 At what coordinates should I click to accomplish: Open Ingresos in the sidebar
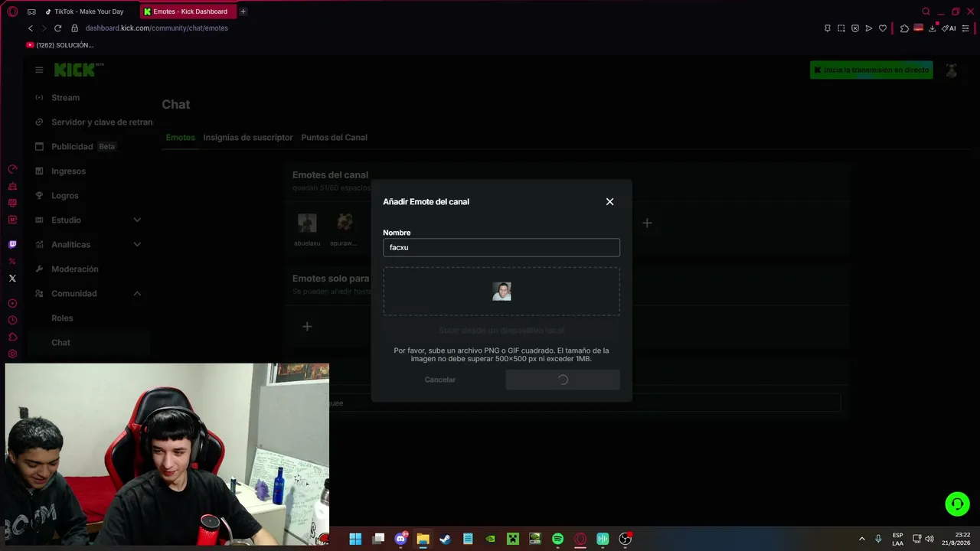tap(68, 171)
